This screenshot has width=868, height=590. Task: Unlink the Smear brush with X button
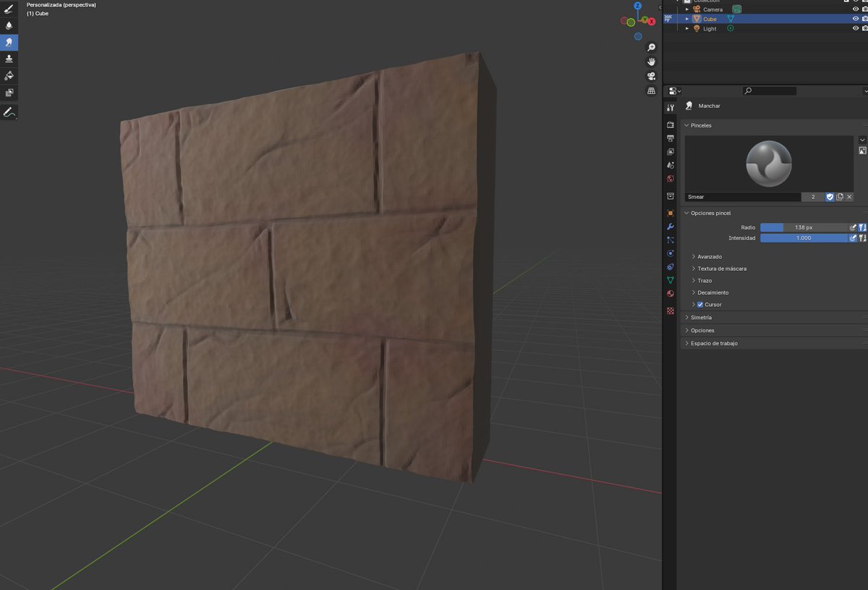click(x=849, y=197)
